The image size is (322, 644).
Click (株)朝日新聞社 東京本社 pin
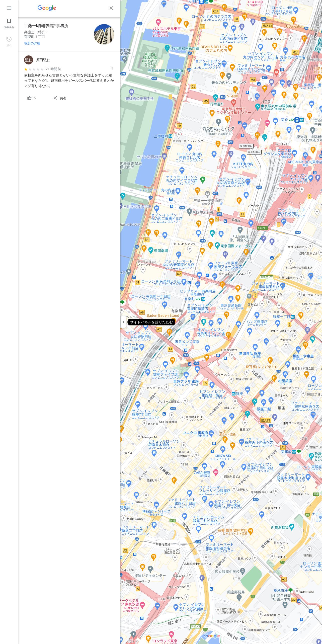pyautogui.click(x=285, y=605)
